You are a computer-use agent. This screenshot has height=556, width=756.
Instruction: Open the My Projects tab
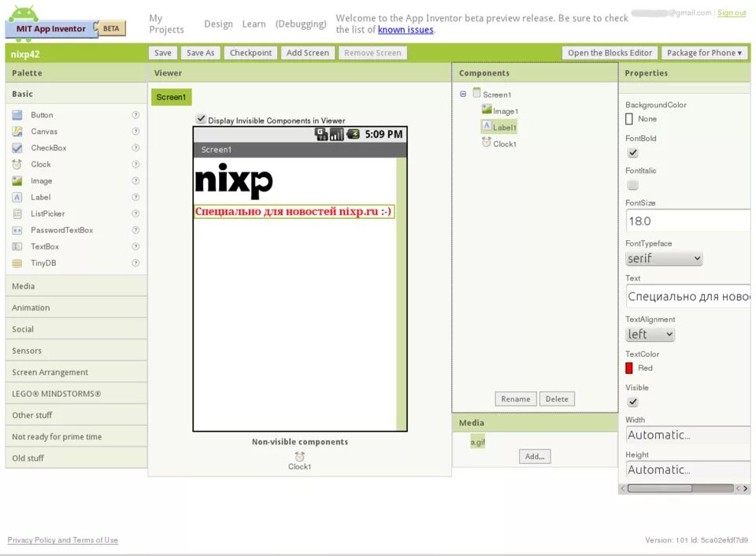pos(166,24)
